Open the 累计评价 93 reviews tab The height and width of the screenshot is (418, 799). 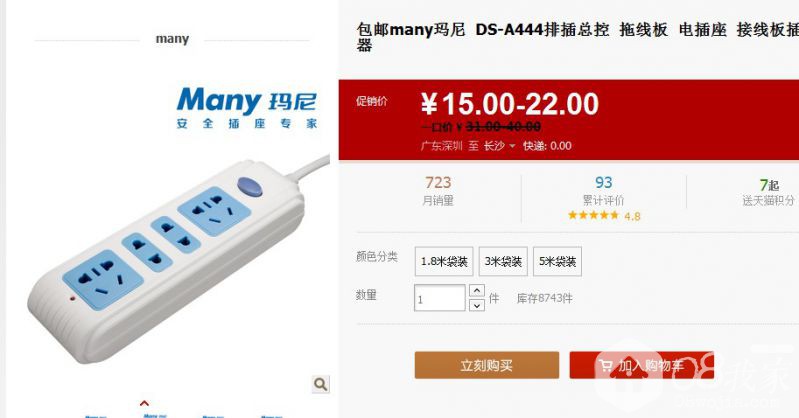pos(604,191)
